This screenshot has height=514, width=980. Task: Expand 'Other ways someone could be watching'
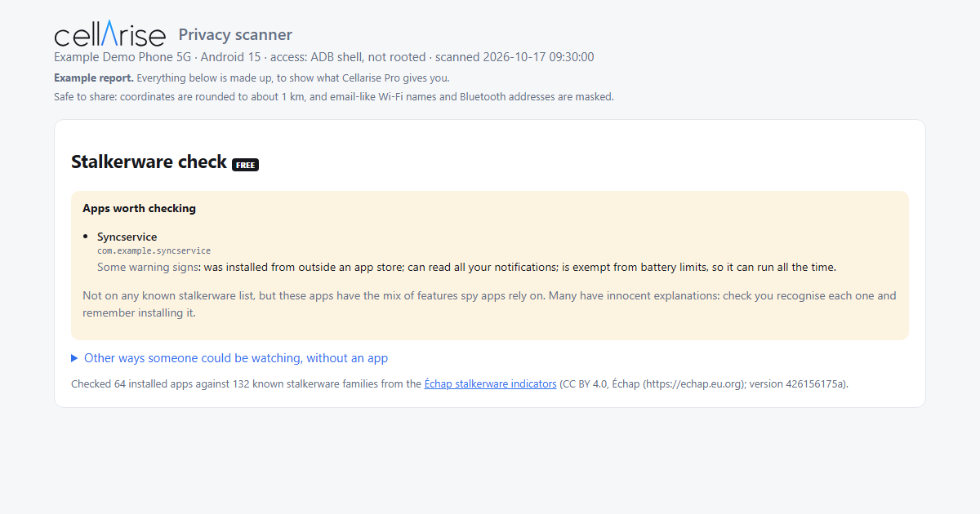pos(229,358)
